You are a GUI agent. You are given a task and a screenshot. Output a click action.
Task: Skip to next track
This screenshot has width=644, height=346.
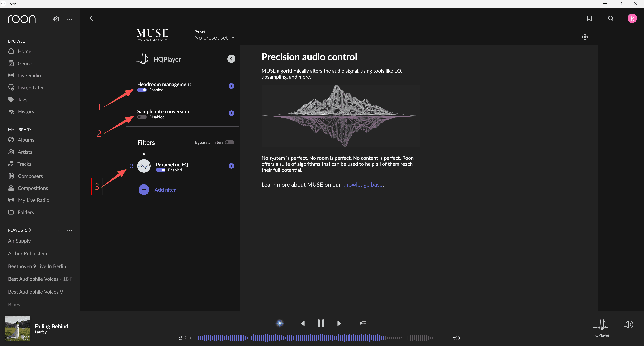(340, 323)
